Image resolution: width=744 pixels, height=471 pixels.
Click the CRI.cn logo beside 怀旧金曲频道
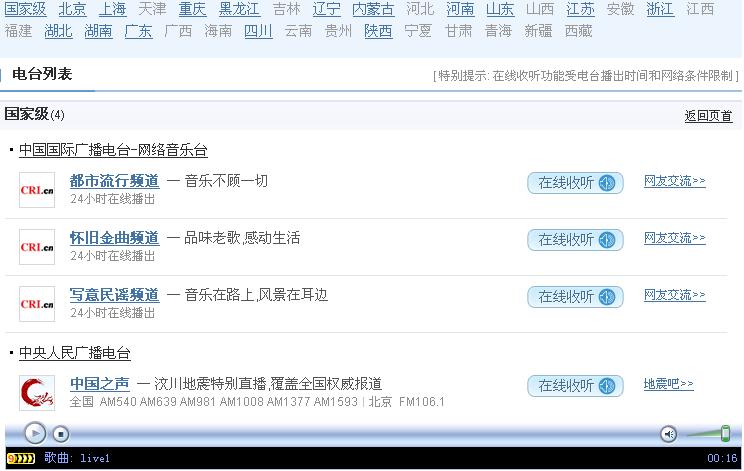[37, 247]
